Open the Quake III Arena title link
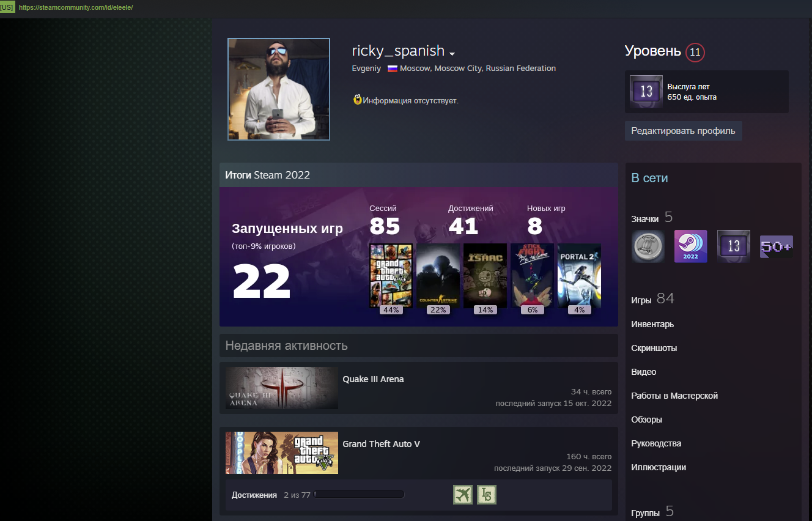Viewport: 812px width, 521px height. coord(373,379)
